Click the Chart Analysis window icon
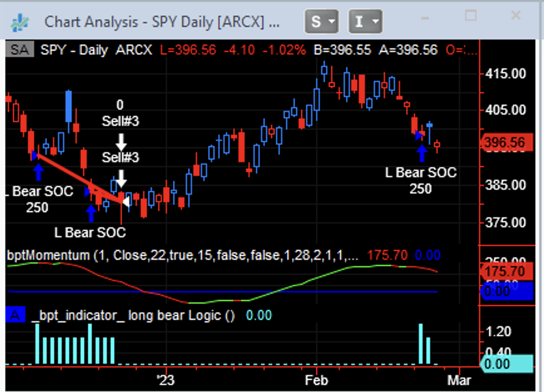The width and height of the screenshot is (544, 392). [x=20, y=21]
